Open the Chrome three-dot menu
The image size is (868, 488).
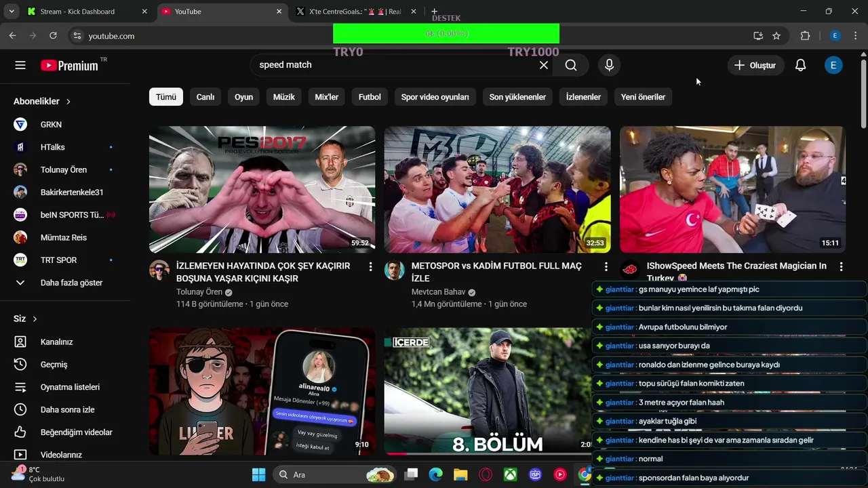click(855, 36)
